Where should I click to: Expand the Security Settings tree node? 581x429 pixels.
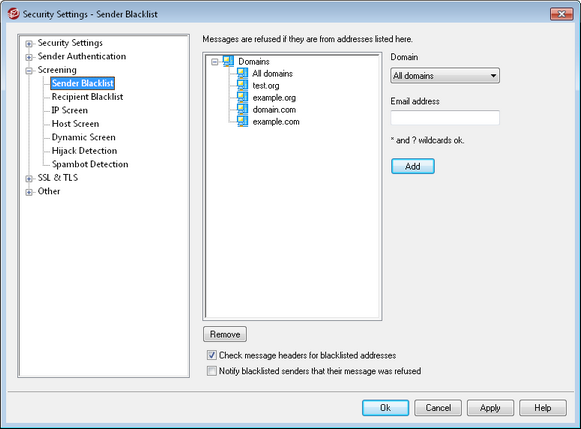29,44
